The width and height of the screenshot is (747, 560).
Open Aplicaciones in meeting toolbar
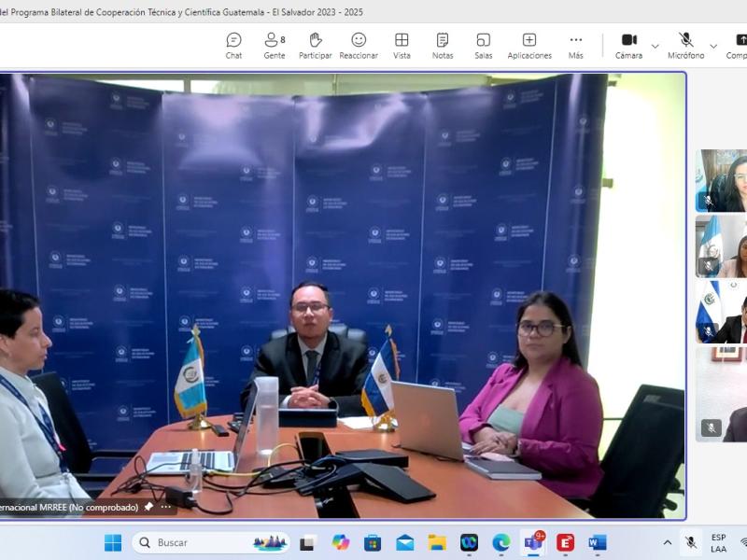(529, 45)
